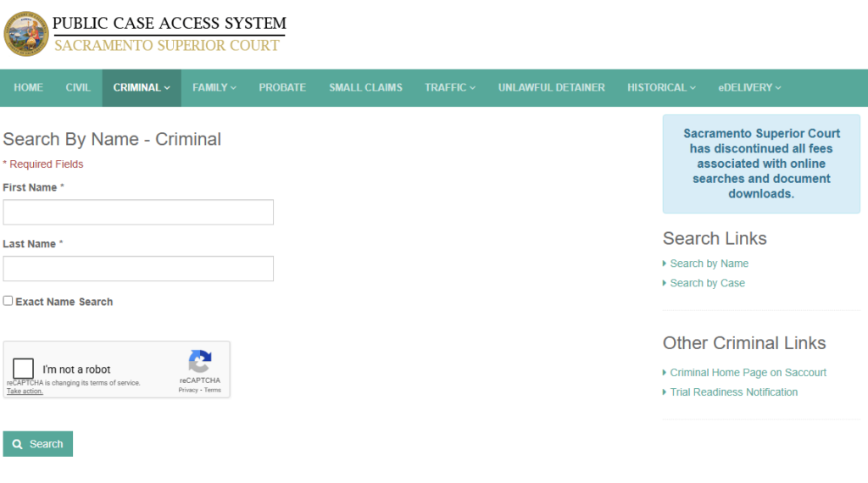The image size is (868, 483).
Task: Focus the Last Name text box
Action: tap(138, 269)
